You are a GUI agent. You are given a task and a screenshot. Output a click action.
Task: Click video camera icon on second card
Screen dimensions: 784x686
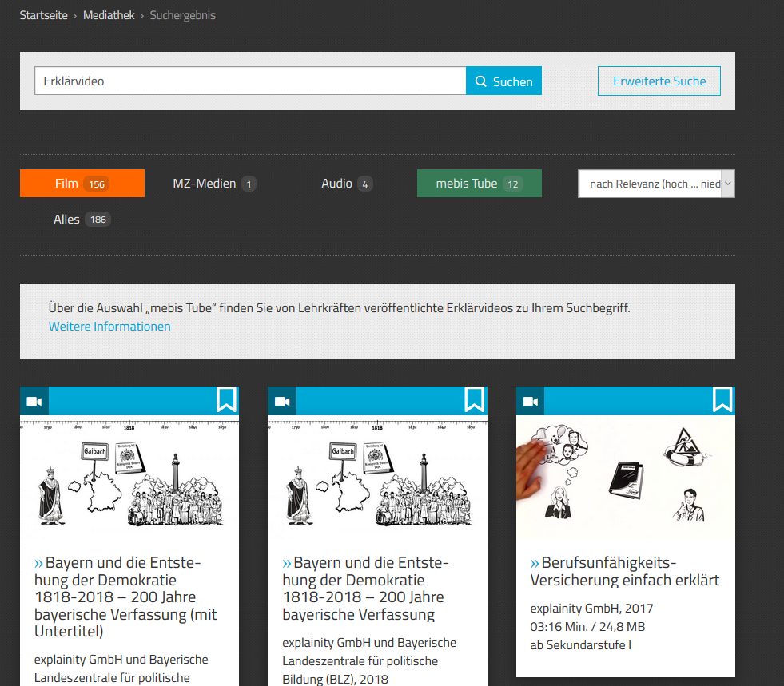(281, 401)
